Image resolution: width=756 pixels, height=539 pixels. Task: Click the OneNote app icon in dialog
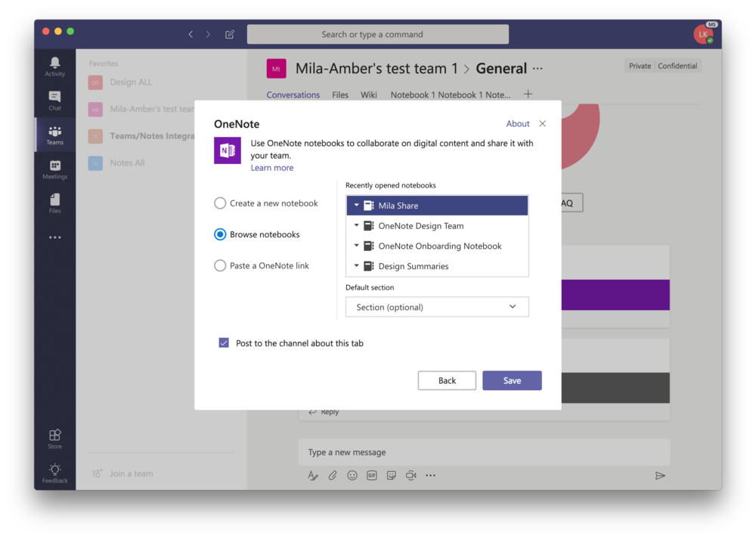pos(228,150)
